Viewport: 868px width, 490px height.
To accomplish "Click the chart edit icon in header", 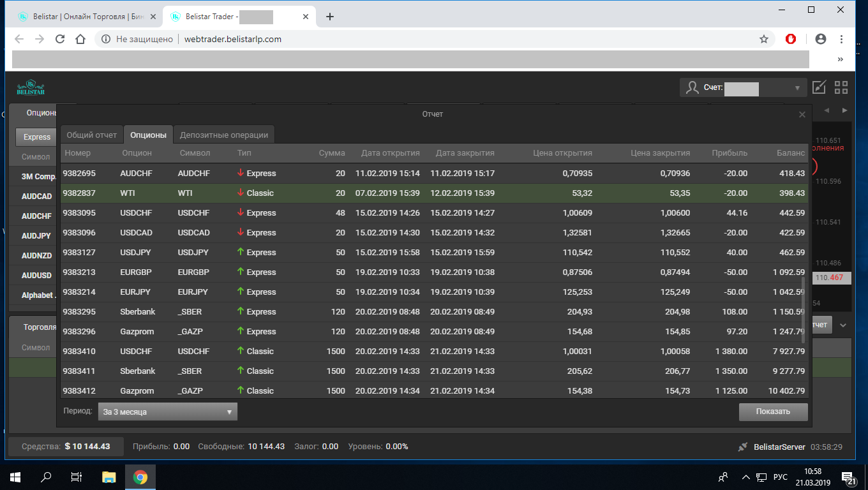I will point(819,87).
